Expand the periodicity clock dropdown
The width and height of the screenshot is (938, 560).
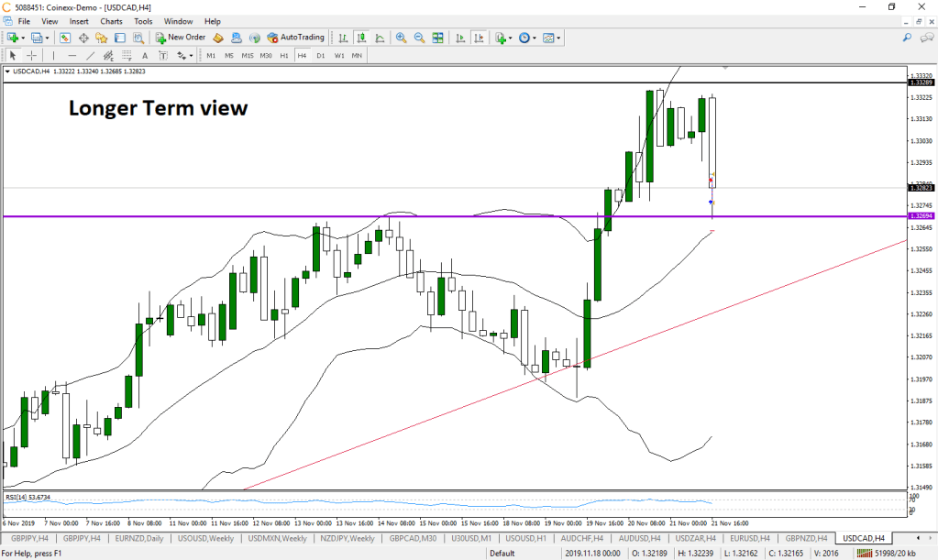click(535, 38)
